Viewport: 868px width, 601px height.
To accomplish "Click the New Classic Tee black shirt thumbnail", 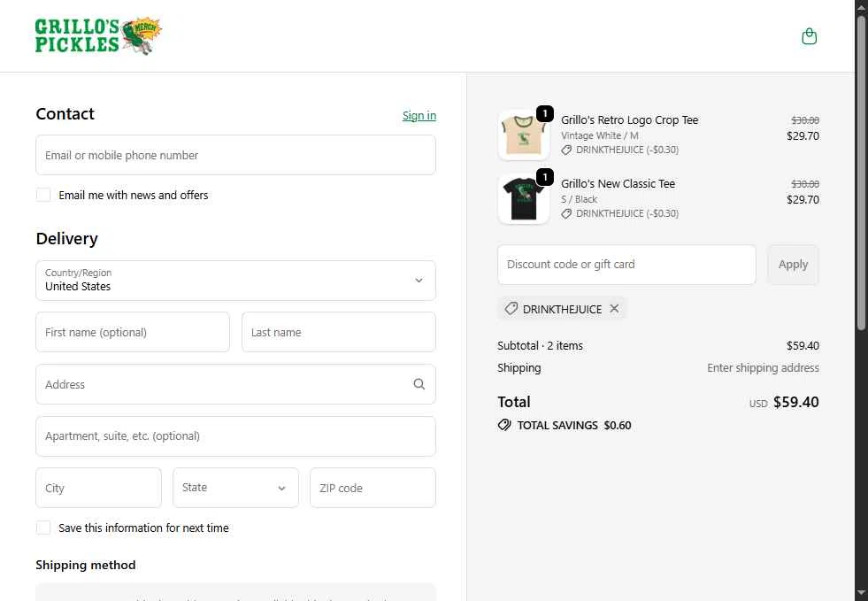I will click(x=524, y=199).
